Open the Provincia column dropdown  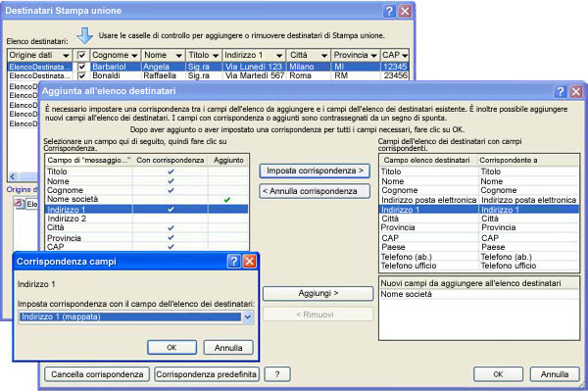coord(373,56)
